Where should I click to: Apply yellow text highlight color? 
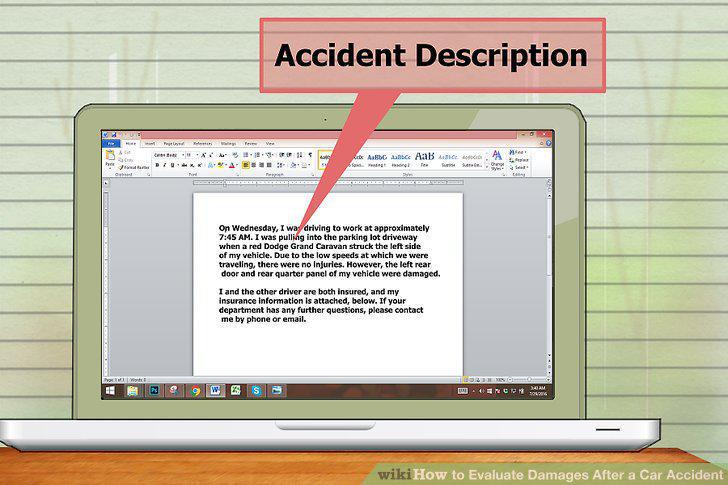[220, 165]
